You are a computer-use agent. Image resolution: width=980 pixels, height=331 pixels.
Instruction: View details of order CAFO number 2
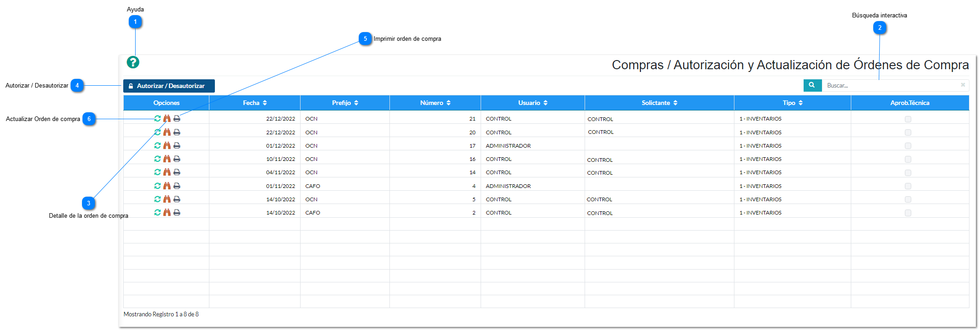click(x=167, y=212)
